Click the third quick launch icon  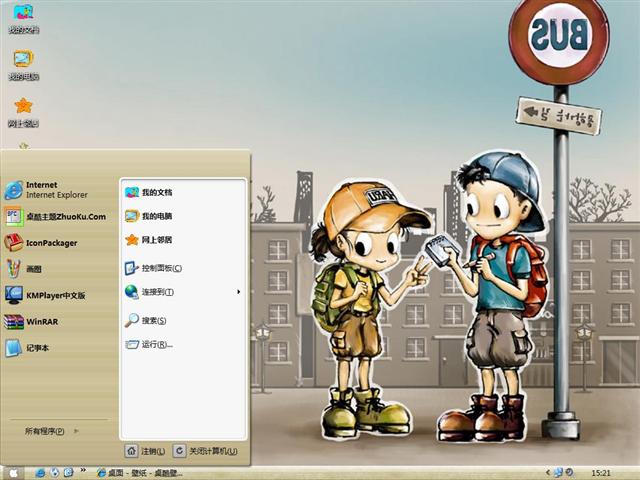(x=68, y=473)
